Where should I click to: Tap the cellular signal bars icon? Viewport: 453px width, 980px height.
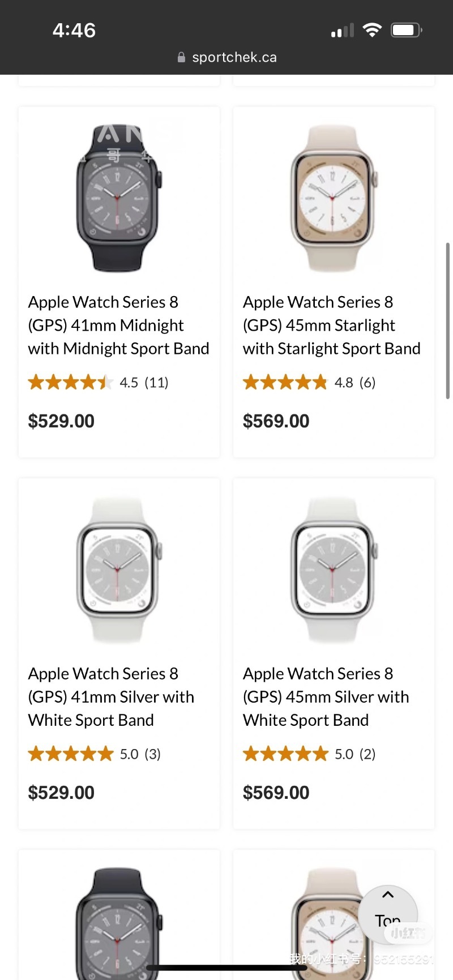(342, 31)
